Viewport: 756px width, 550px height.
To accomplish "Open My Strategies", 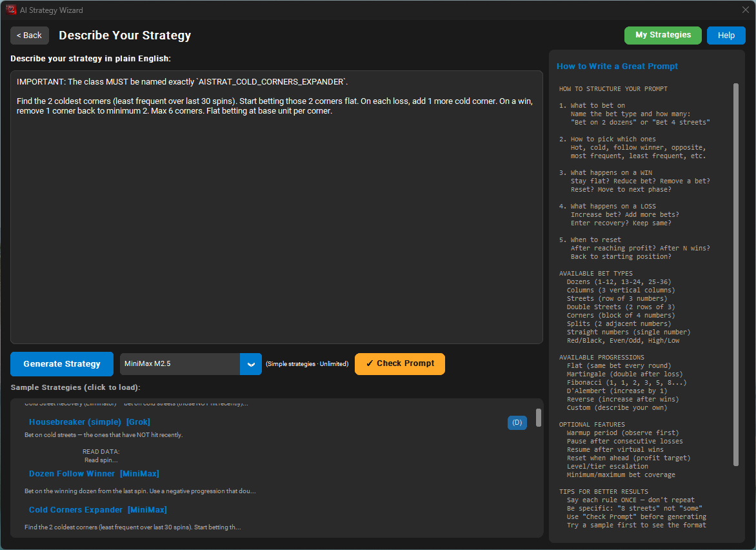I will [x=662, y=36].
